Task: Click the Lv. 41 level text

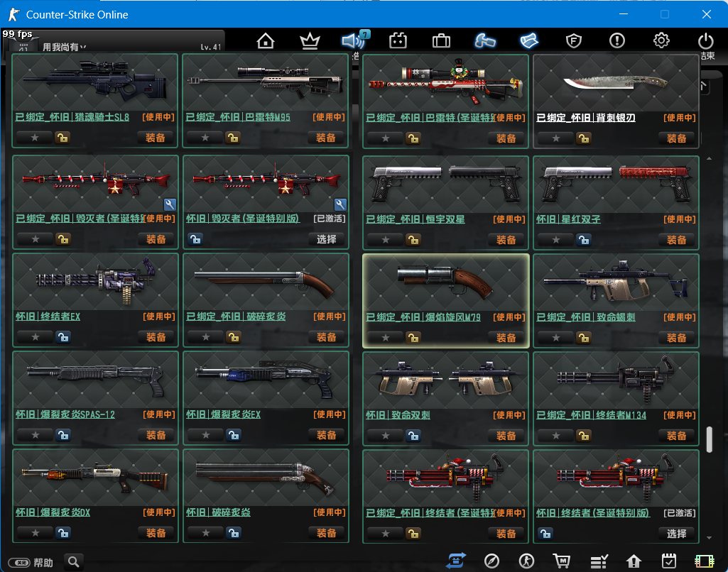Action: point(211,47)
